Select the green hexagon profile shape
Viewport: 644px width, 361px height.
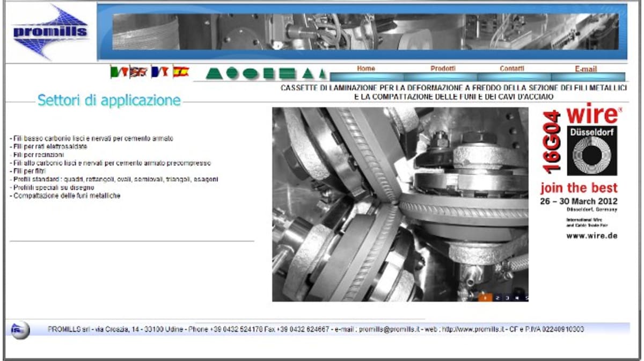coord(232,74)
